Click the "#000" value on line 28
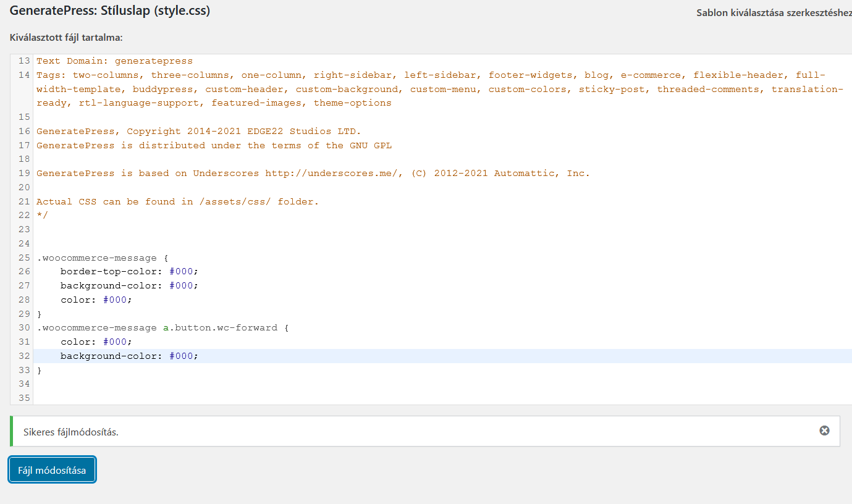The height and width of the screenshot is (504, 852). pos(115,300)
